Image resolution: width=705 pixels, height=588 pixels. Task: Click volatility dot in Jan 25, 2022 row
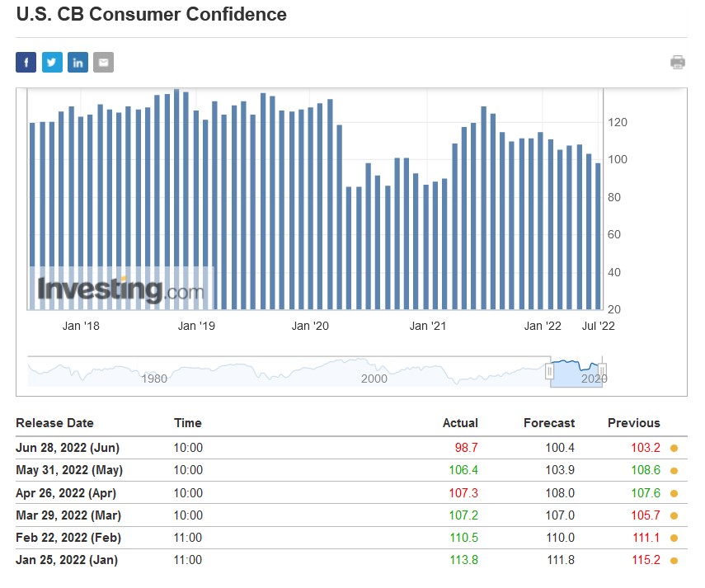(x=674, y=561)
